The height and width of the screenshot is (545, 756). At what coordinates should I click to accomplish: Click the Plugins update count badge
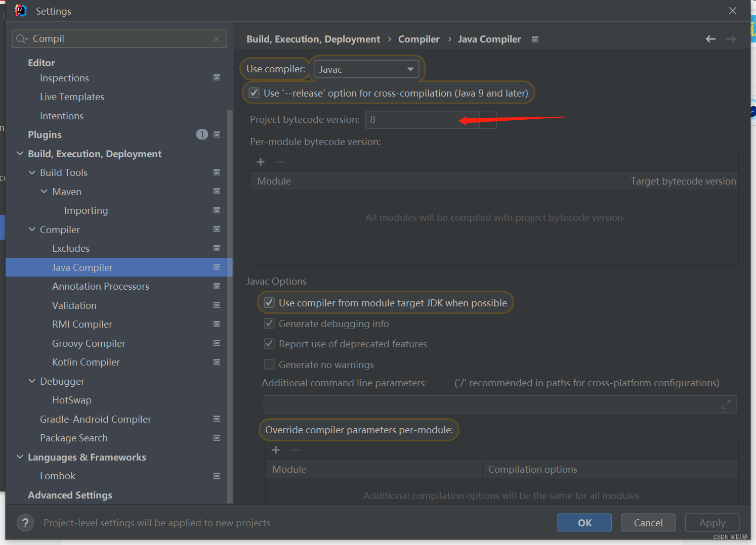[202, 134]
